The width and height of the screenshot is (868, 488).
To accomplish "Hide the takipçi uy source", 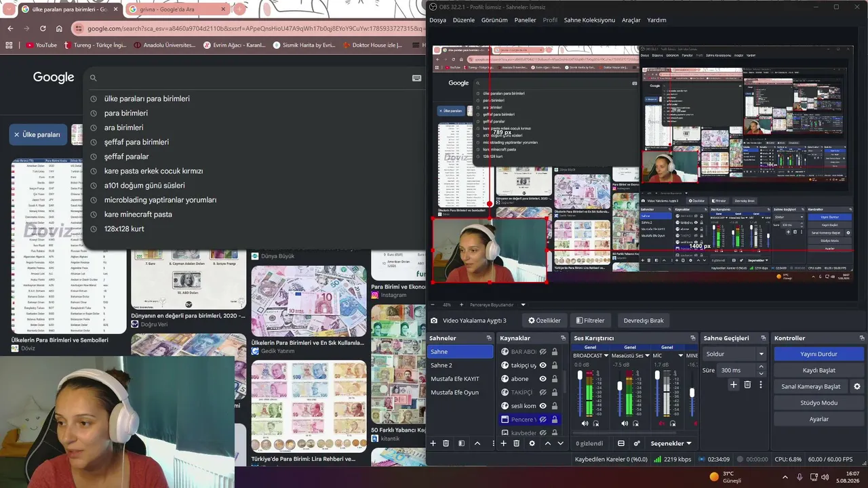I will click(543, 365).
